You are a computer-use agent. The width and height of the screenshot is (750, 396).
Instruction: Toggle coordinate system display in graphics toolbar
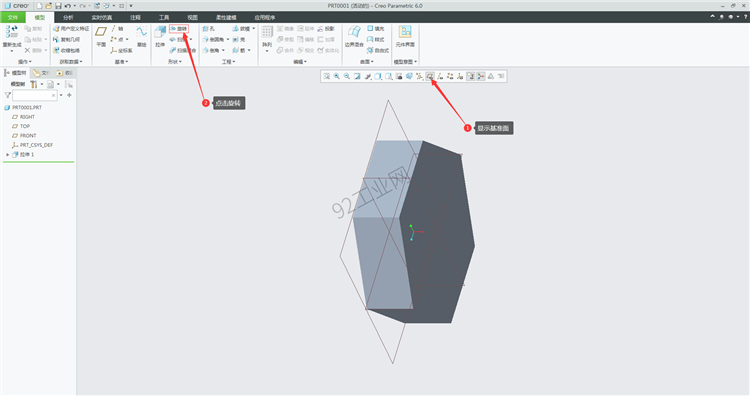tap(460, 76)
